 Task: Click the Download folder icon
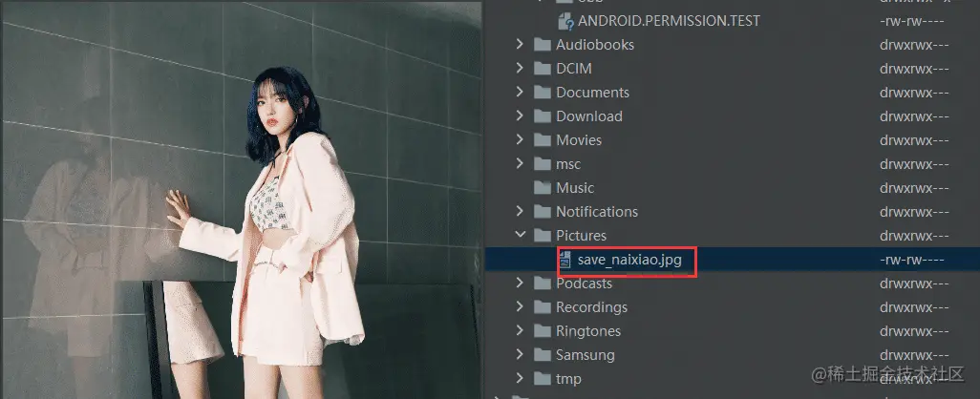click(542, 115)
